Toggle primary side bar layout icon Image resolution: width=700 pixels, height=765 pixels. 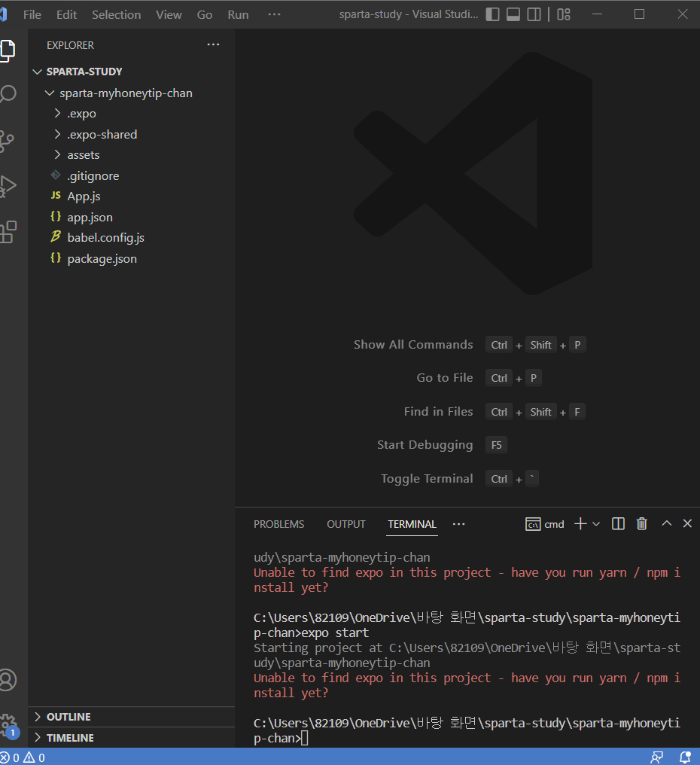coord(493,14)
